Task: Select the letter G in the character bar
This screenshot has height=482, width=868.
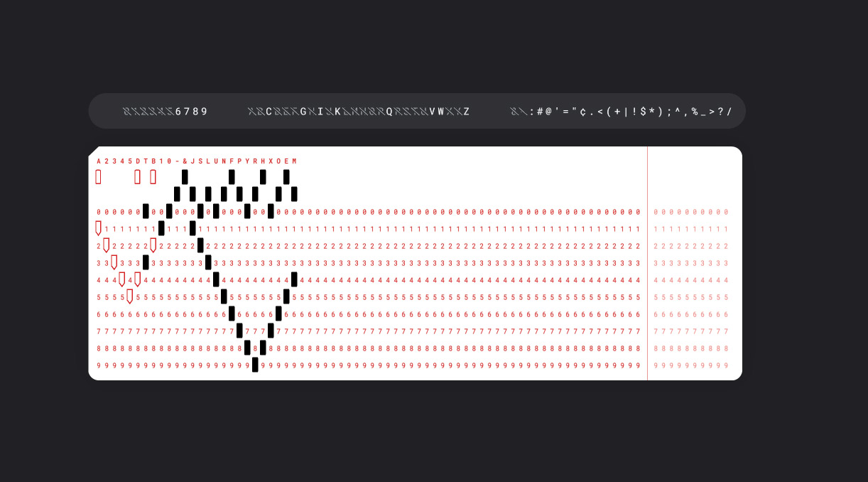Action: pos(303,112)
